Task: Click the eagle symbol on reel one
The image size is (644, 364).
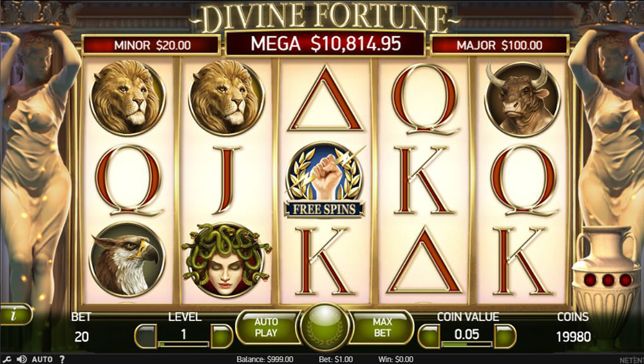Action: click(128, 259)
